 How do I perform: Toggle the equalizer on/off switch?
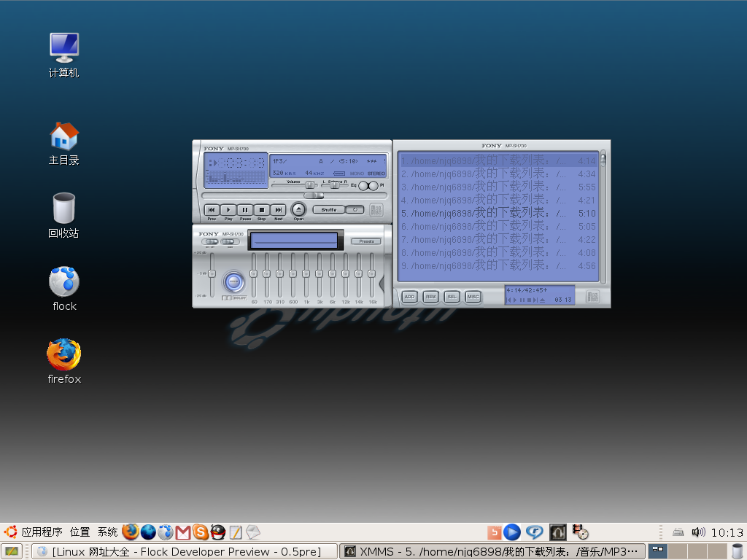click(x=209, y=241)
